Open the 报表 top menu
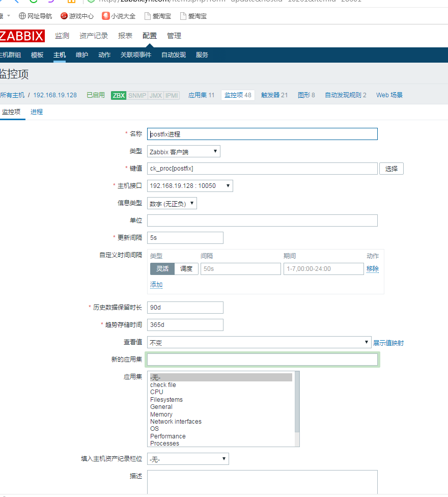Viewport: 448px width, 497px height. coord(125,36)
